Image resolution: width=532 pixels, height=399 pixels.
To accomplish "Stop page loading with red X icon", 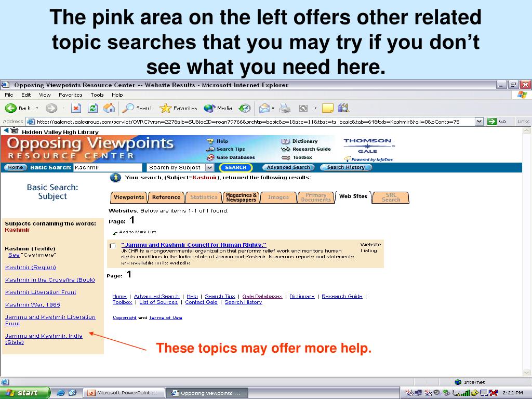I will click(x=76, y=108).
